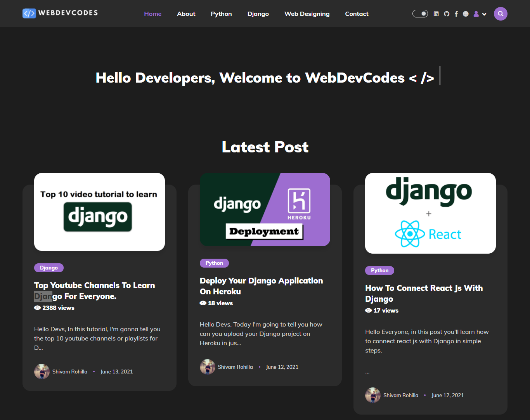The width and height of the screenshot is (530, 420).
Task: Open the Web Designing menu item
Action: tap(307, 14)
